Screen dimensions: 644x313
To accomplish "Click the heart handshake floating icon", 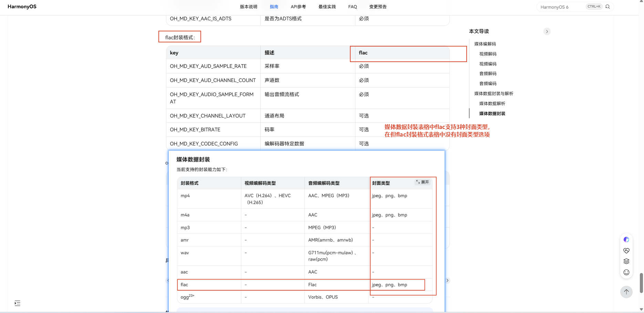I will [626, 251].
